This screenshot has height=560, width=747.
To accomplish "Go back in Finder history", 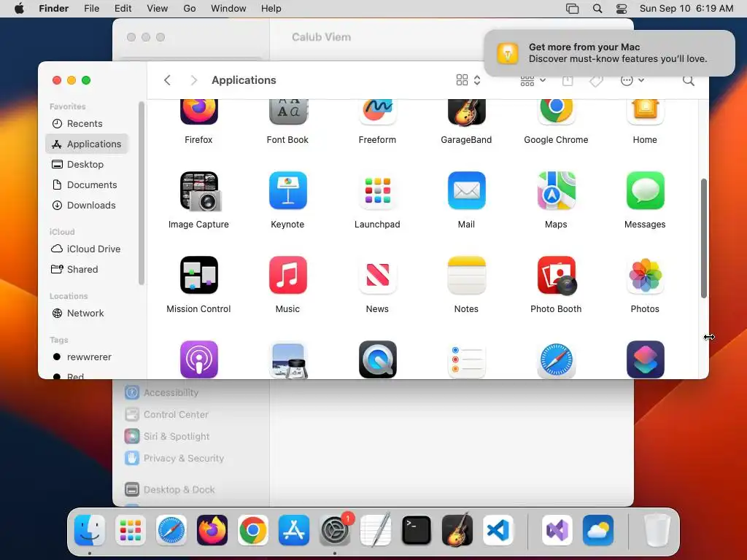I will pyautogui.click(x=167, y=80).
